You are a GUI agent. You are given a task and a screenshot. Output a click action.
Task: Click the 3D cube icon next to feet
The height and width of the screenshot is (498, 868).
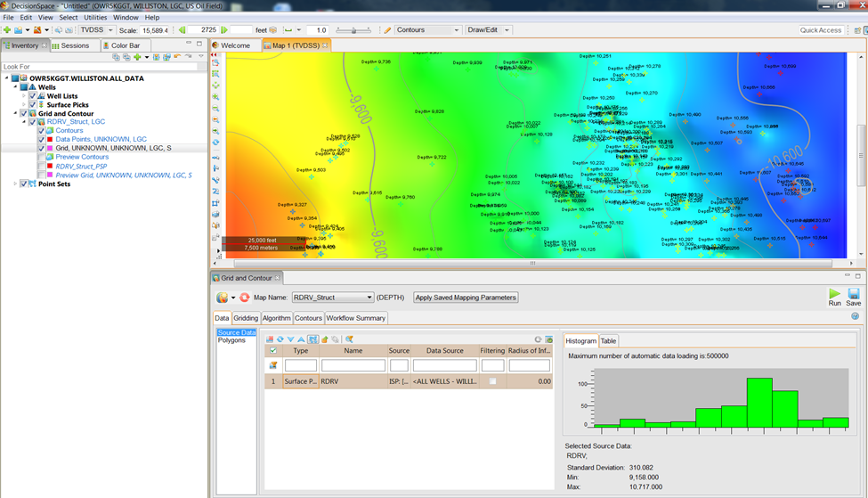(273, 30)
